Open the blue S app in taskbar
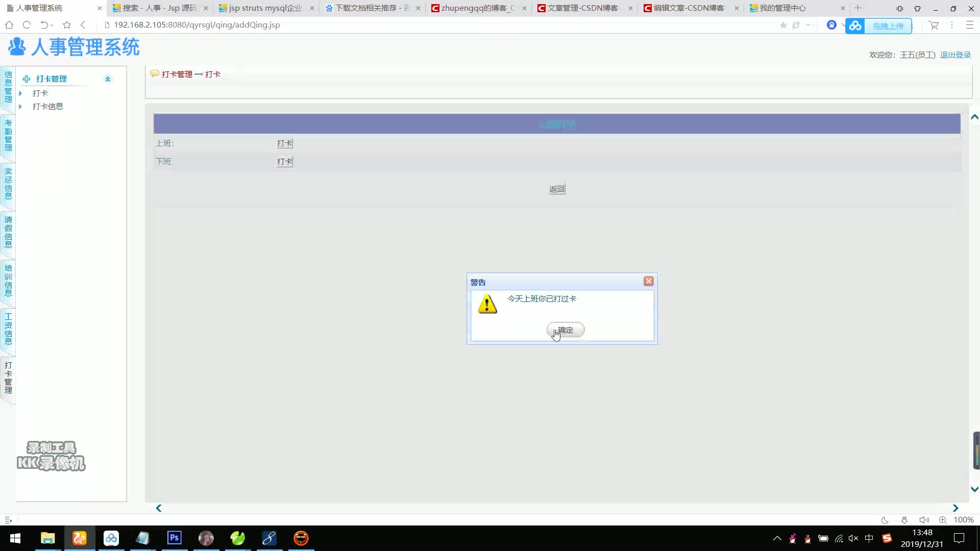The image size is (980, 551). [x=269, y=538]
